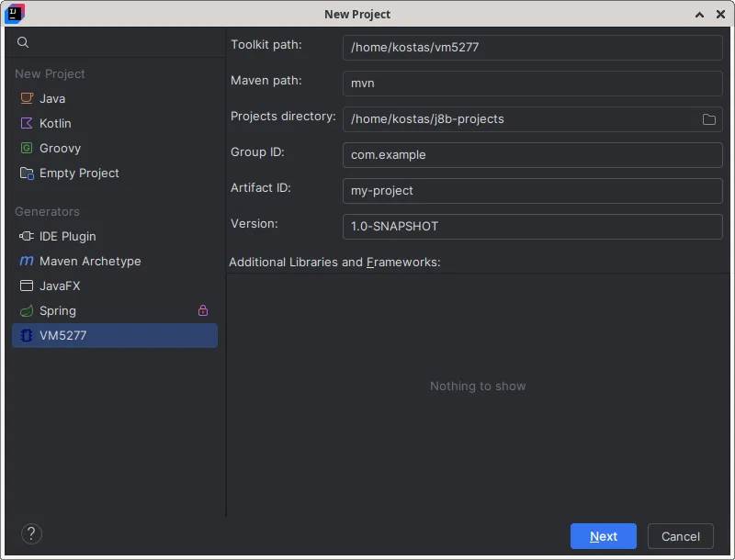Pick the Empty Project option
Image resolution: width=735 pixels, height=560 pixels.
click(115, 174)
